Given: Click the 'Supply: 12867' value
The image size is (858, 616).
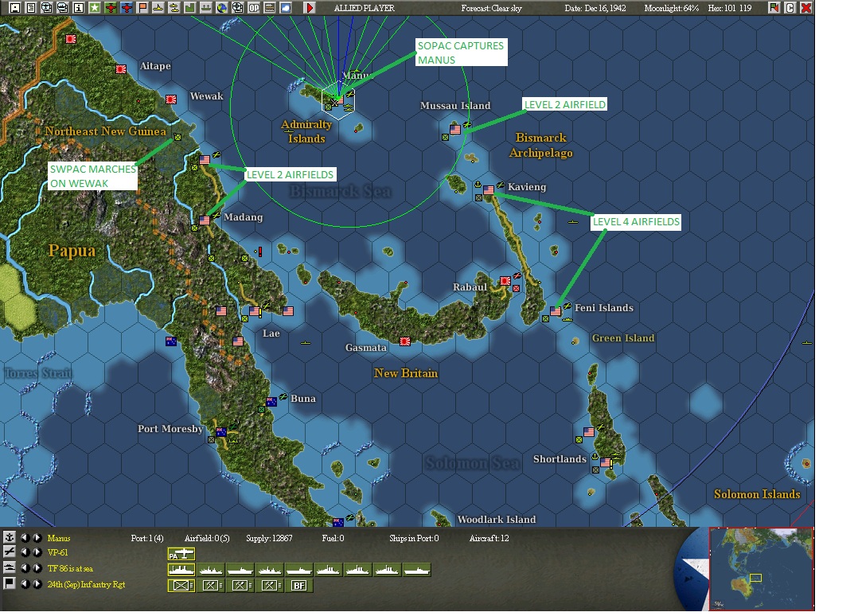Looking at the screenshot, I should pos(269,538).
